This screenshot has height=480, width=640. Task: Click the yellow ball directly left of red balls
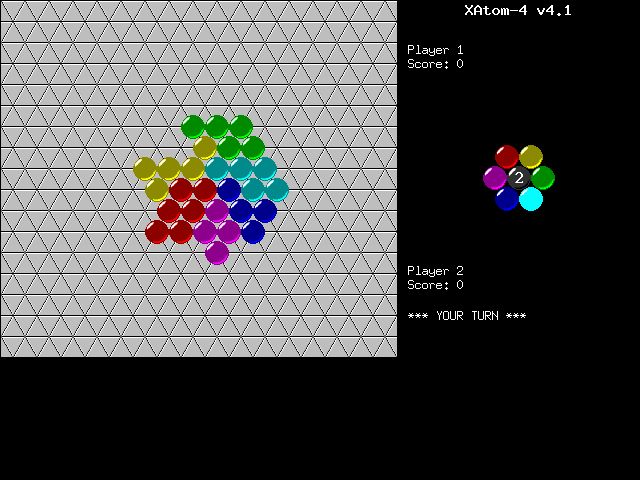tap(157, 190)
